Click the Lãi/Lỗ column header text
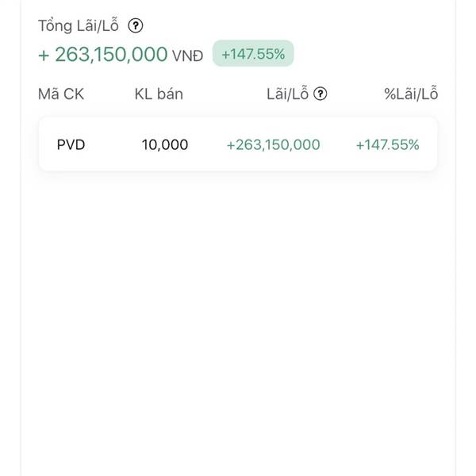476x476 pixels. pyautogui.click(x=287, y=94)
